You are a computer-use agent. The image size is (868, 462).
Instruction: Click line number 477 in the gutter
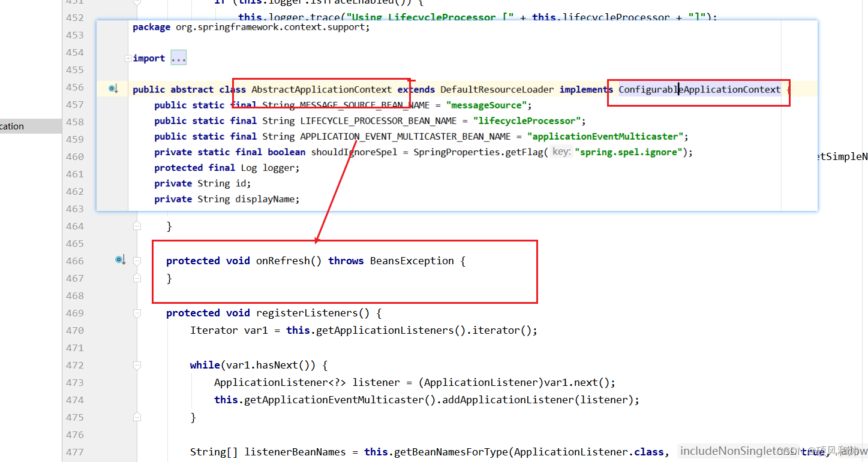click(x=75, y=452)
